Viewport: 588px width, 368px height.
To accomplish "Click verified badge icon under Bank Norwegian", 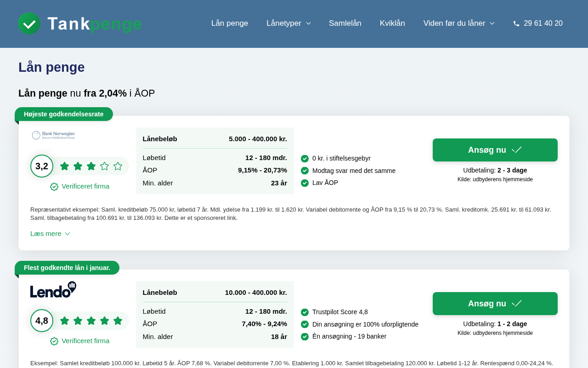I will point(54,186).
